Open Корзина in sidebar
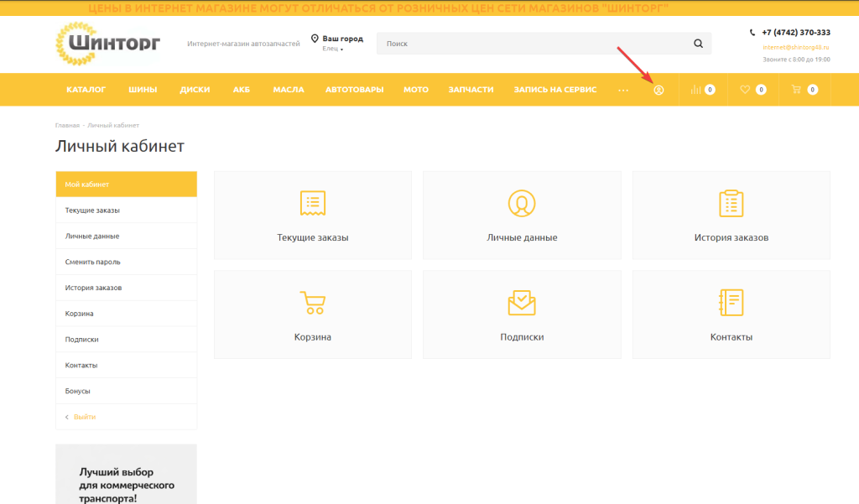The image size is (859, 504). pos(127,314)
